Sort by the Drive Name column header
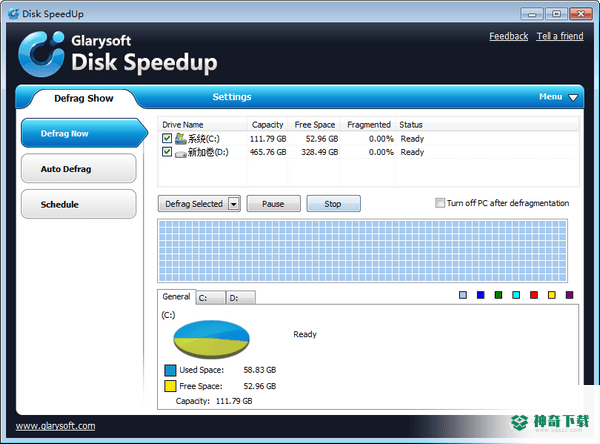Viewport: 600px width, 444px height. [202, 125]
